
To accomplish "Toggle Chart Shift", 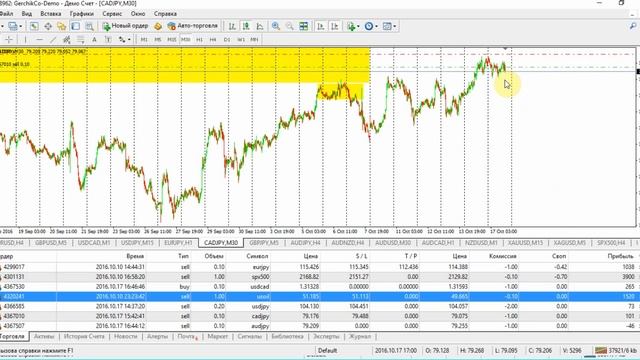I will click(x=334, y=26).
